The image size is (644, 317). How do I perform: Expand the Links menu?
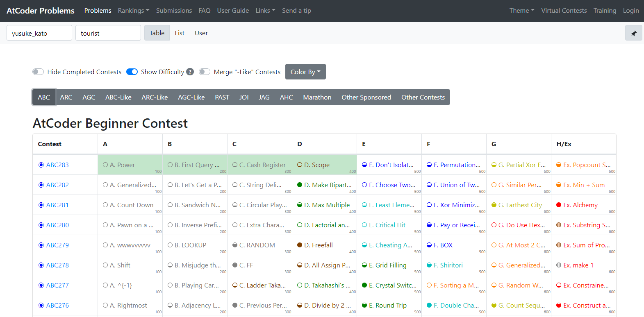click(265, 11)
